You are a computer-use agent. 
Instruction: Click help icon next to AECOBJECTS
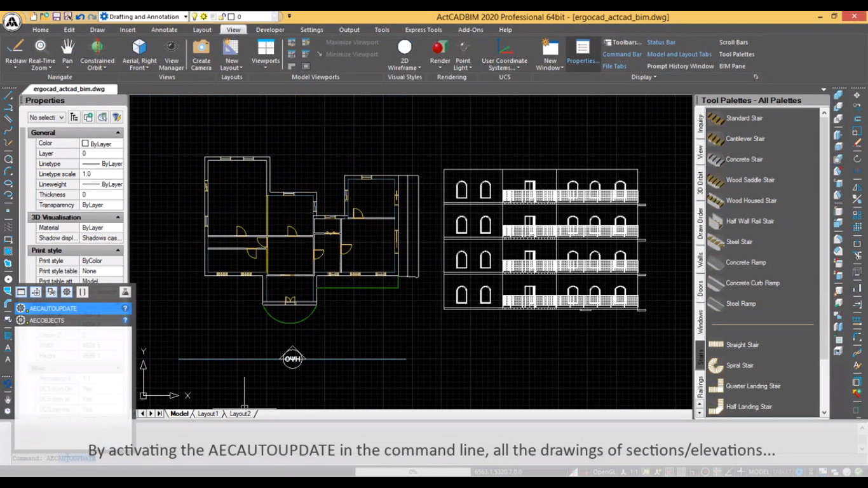tap(125, 320)
